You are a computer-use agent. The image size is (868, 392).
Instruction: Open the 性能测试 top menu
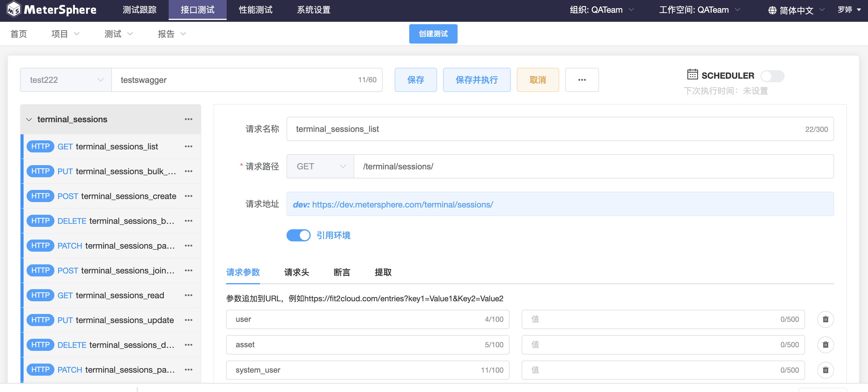coord(255,10)
